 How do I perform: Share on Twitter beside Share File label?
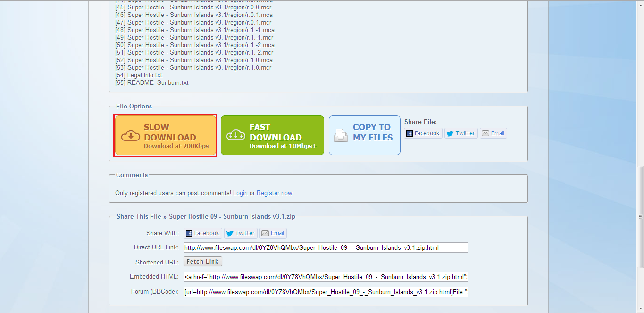461,133
